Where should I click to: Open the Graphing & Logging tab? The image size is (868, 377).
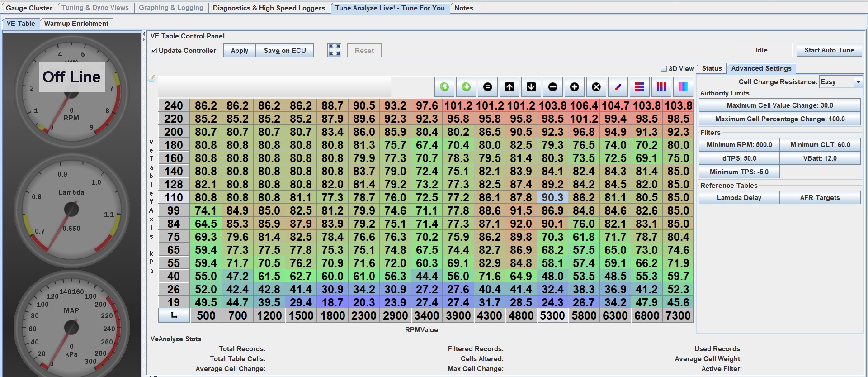pos(171,8)
